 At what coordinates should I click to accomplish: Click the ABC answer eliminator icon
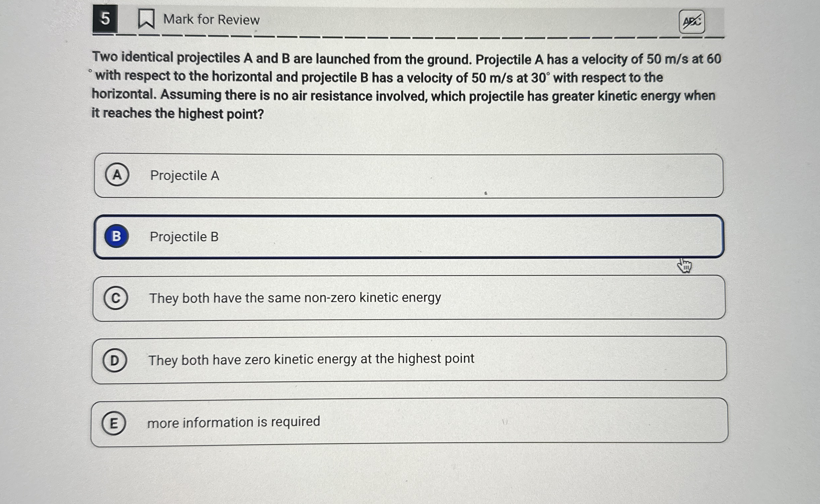coord(693,21)
